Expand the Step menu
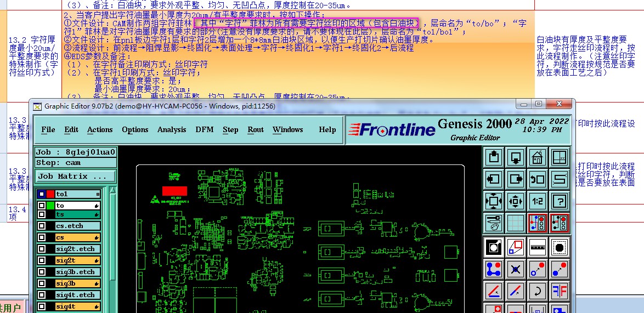644x313 pixels. point(230,129)
